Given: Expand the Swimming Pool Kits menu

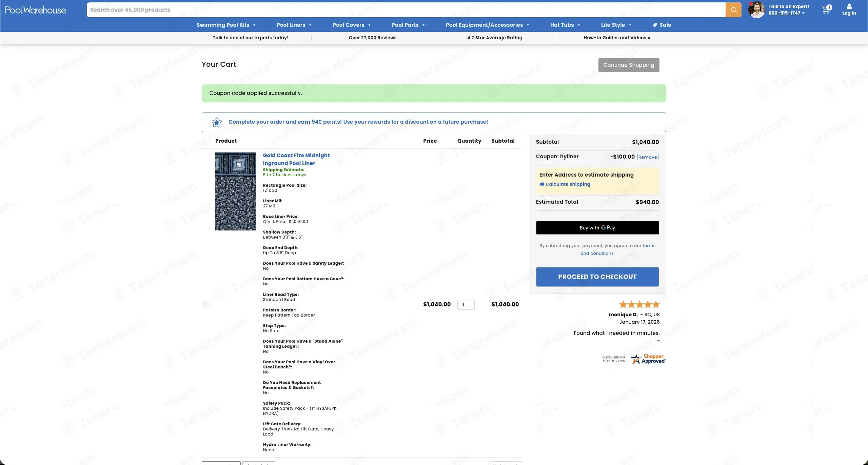Looking at the screenshot, I should coord(226,25).
